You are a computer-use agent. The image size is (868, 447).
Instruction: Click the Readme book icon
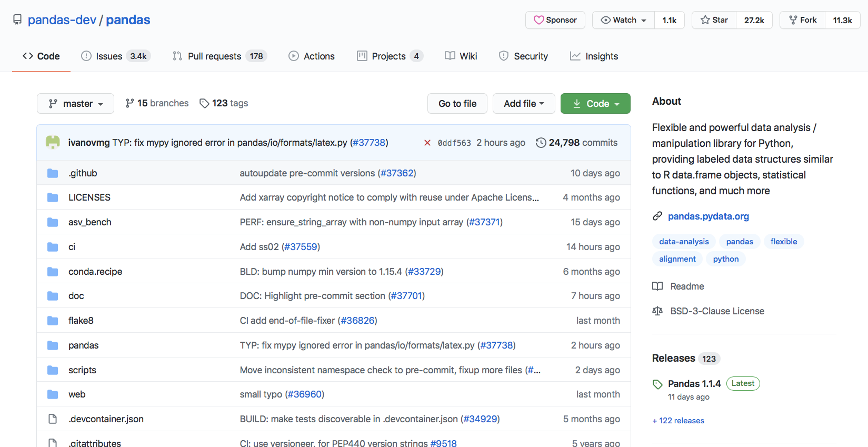(x=657, y=286)
